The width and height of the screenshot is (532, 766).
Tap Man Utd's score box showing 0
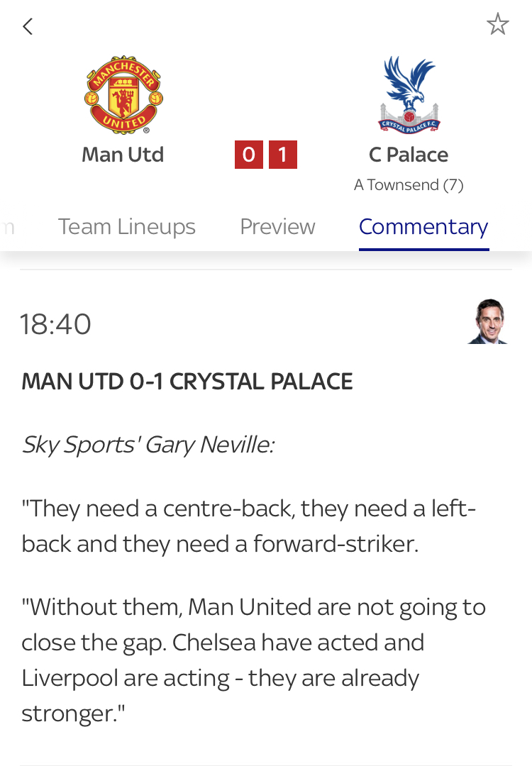249,155
